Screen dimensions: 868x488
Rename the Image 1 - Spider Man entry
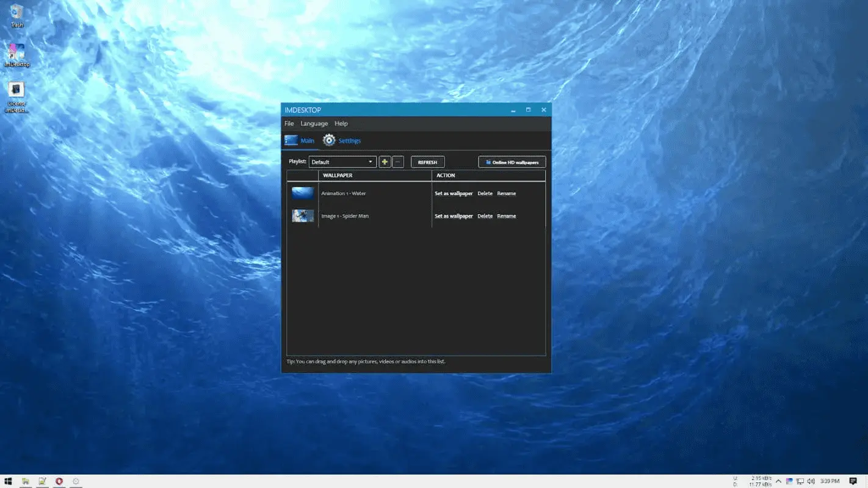tap(507, 216)
